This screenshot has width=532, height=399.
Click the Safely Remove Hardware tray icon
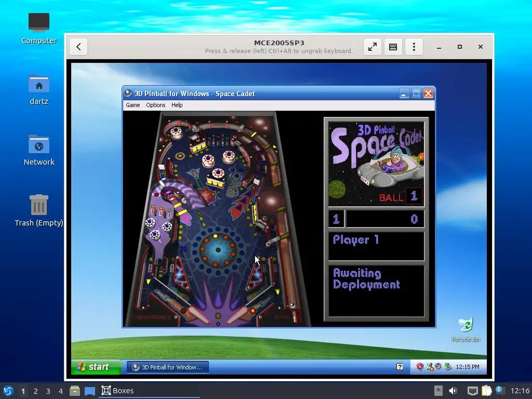click(x=448, y=367)
